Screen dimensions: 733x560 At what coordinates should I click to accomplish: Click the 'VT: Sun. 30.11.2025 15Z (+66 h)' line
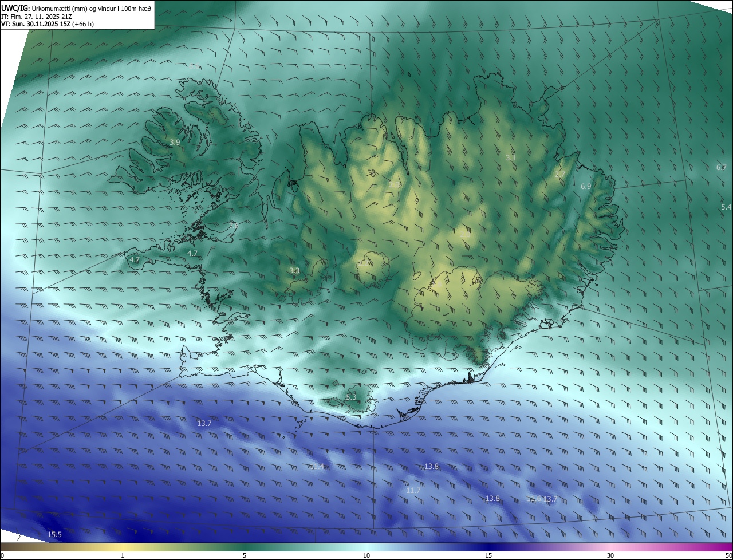(x=48, y=24)
